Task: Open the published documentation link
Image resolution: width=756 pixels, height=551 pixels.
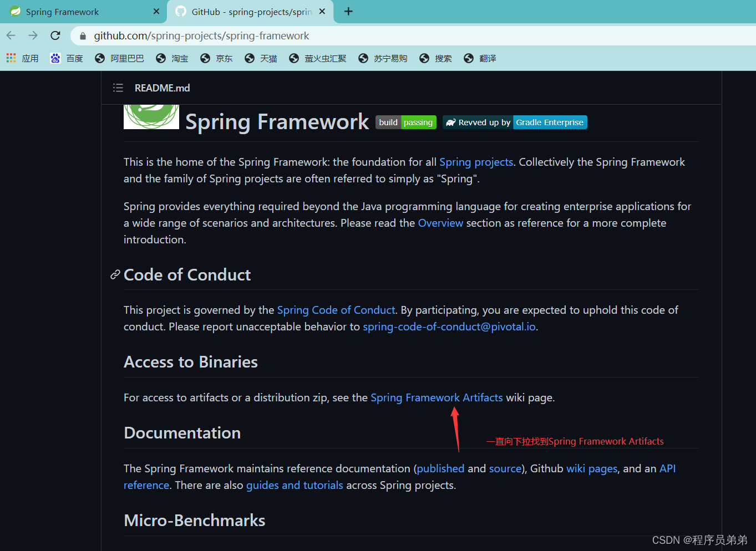Action: [x=440, y=468]
